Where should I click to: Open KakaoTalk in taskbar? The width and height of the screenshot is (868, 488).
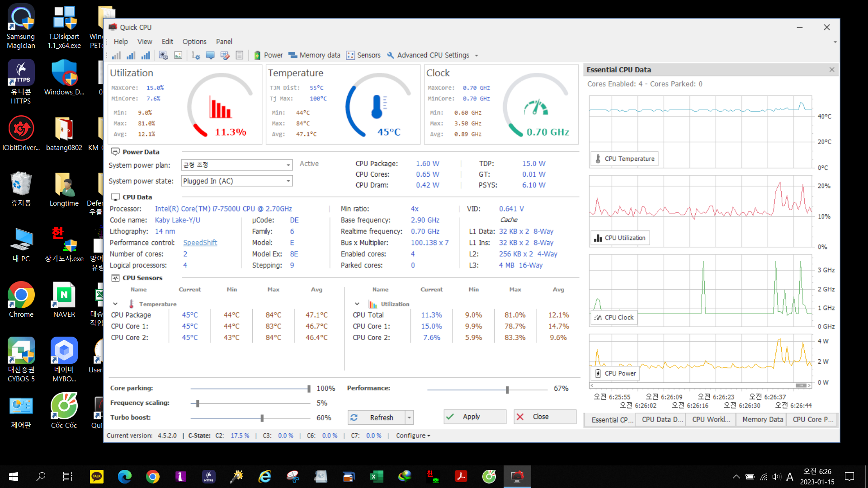tap(96, 477)
